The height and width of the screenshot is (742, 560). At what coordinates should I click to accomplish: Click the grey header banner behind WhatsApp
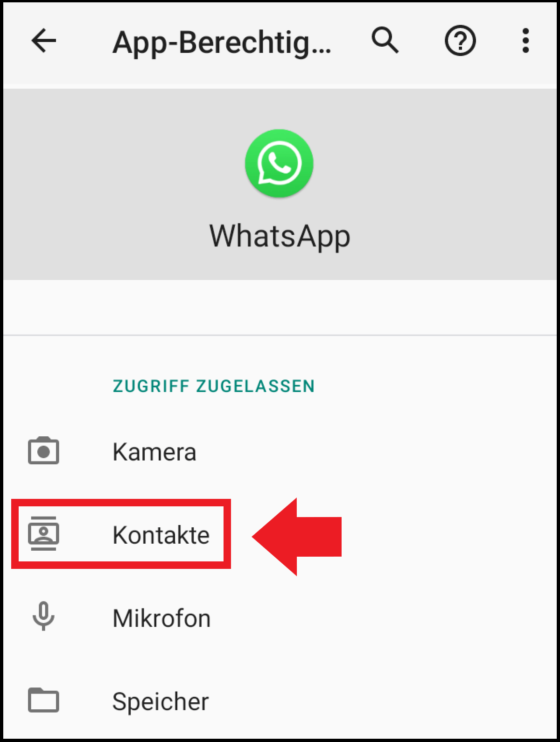[x=280, y=184]
